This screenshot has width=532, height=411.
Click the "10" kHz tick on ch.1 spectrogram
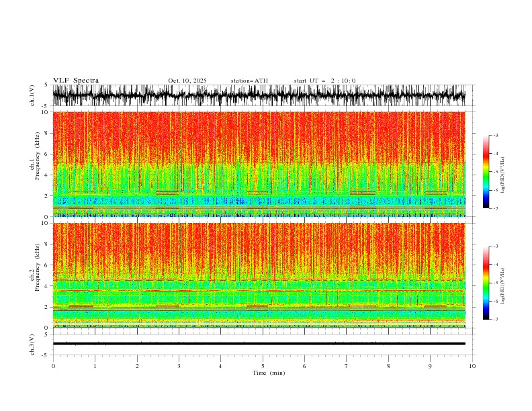tap(46, 112)
